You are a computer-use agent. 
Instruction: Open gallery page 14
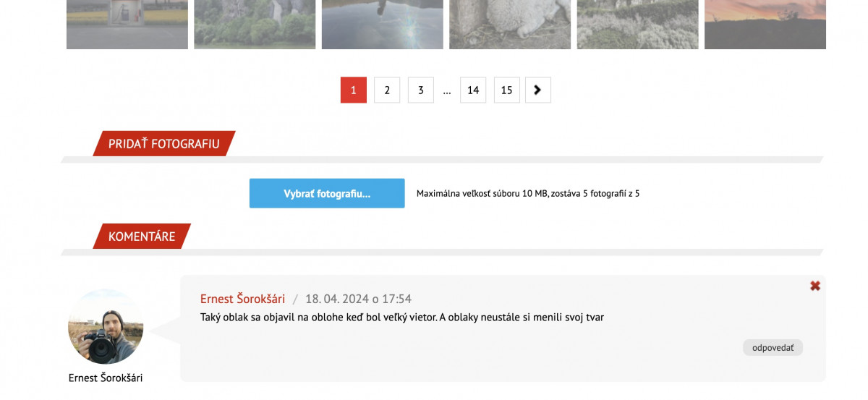click(473, 90)
